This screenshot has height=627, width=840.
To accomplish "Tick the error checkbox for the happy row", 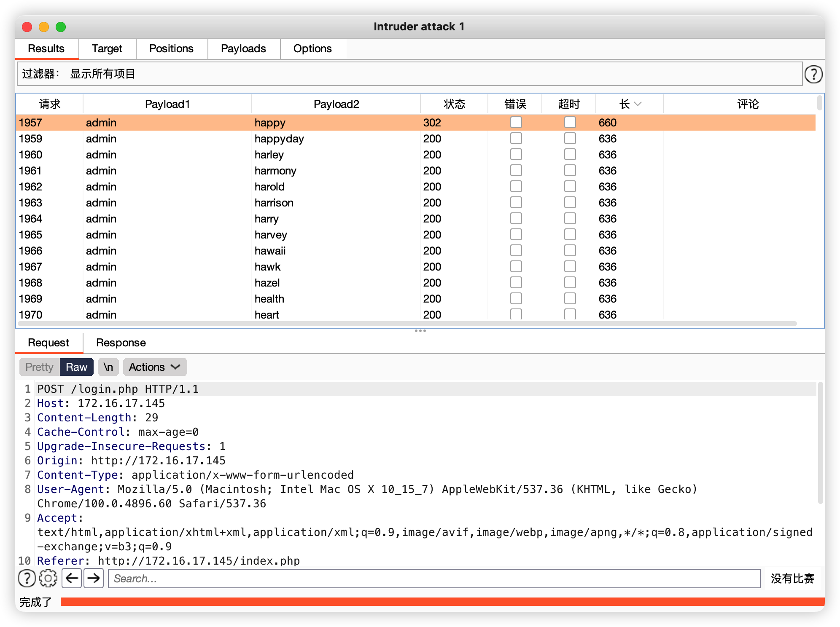I will (516, 123).
